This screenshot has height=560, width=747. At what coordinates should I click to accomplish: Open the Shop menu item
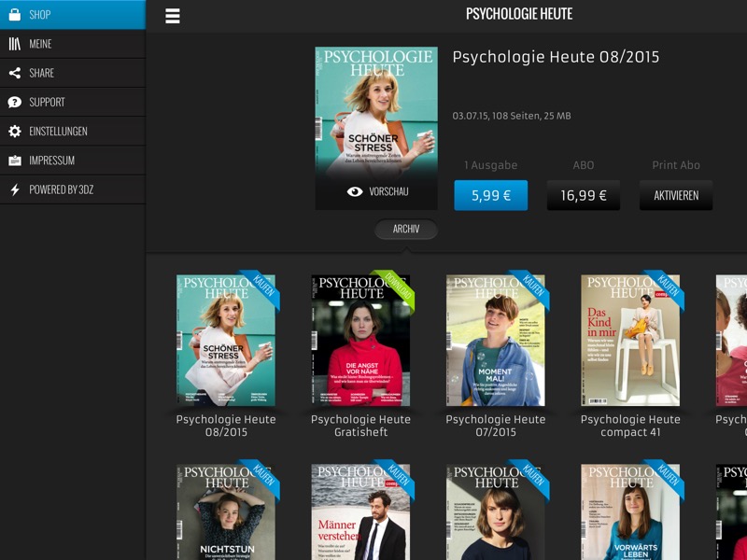tap(73, 15)
